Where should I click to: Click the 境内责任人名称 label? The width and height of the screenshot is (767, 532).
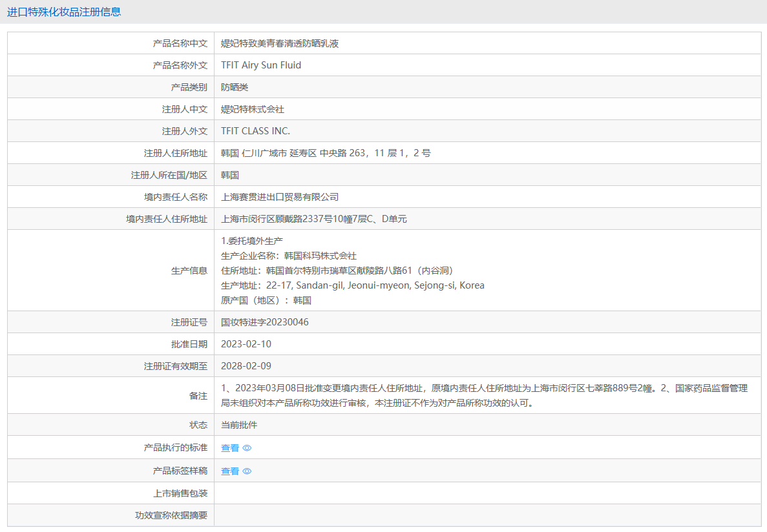click(x=176, y=197)
